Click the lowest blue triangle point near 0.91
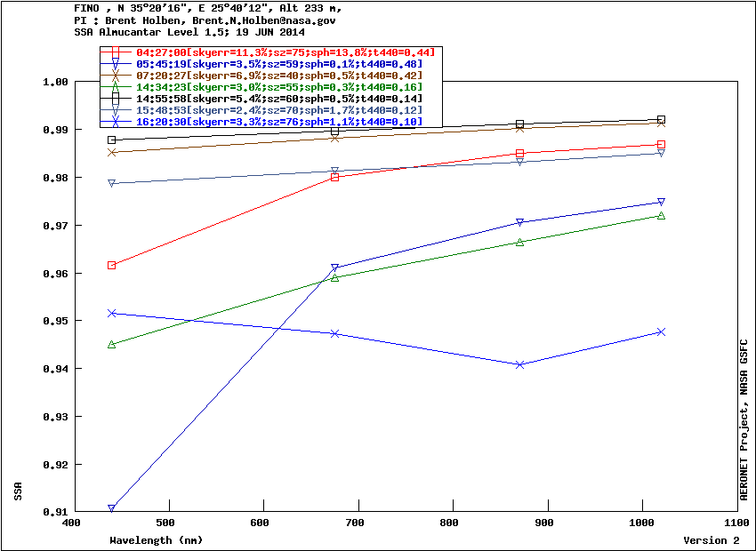Image resolution: width=756 pixels, height=551 pixels. (x=111, y=508)
